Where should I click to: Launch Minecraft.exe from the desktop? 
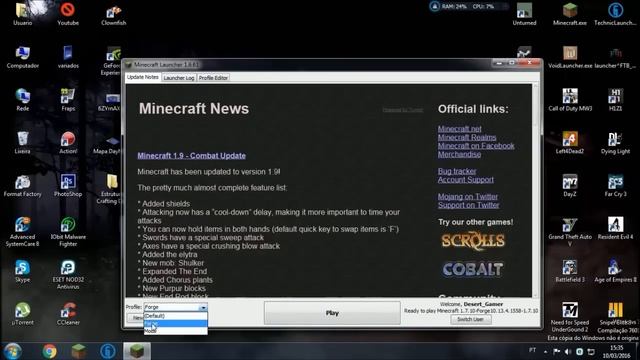tap(570, 14)
